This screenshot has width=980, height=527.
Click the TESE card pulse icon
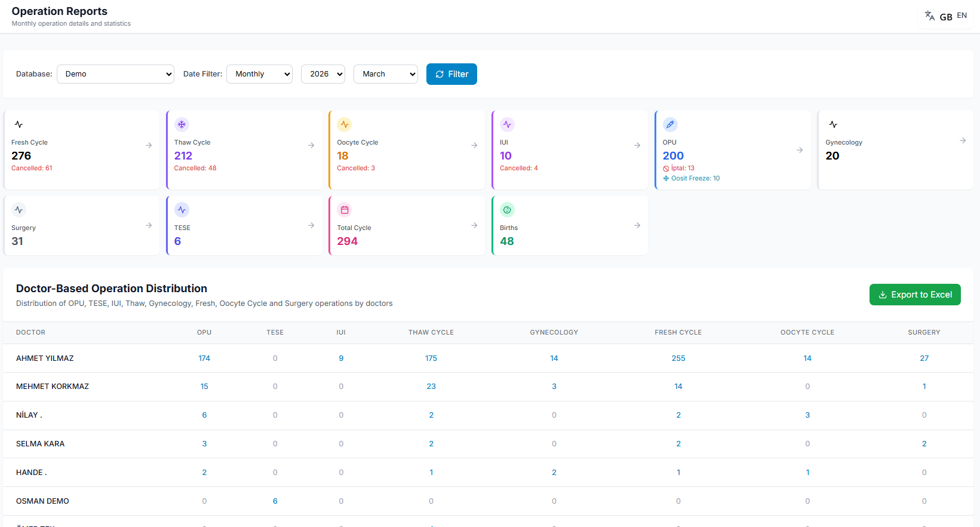point(182,210)
